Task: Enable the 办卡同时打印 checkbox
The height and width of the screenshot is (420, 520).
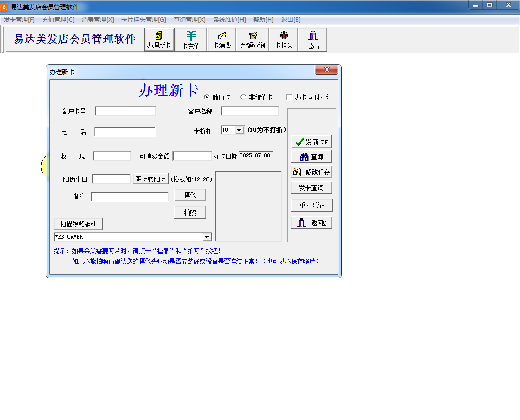Action: [x=289, y=97]
